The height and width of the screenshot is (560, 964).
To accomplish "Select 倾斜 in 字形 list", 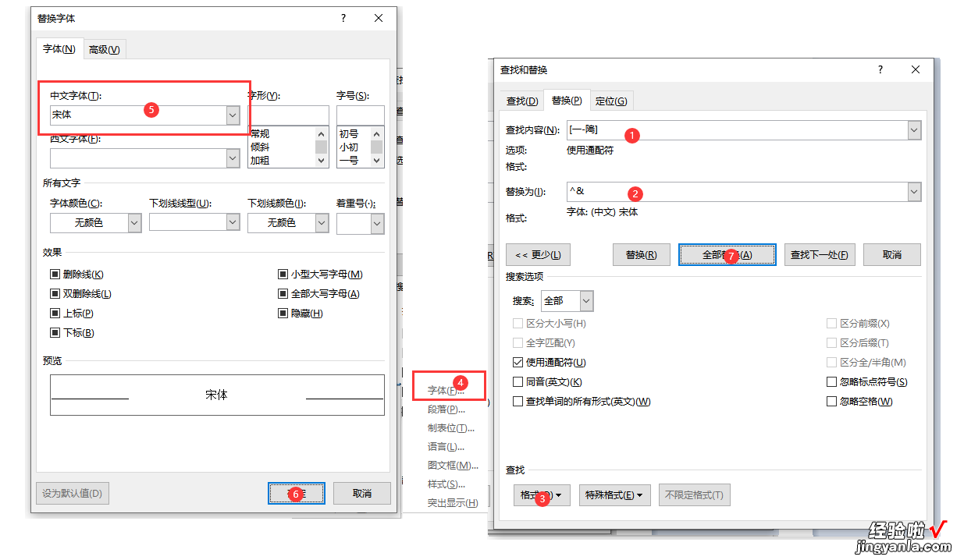I will tap(261, 147).
